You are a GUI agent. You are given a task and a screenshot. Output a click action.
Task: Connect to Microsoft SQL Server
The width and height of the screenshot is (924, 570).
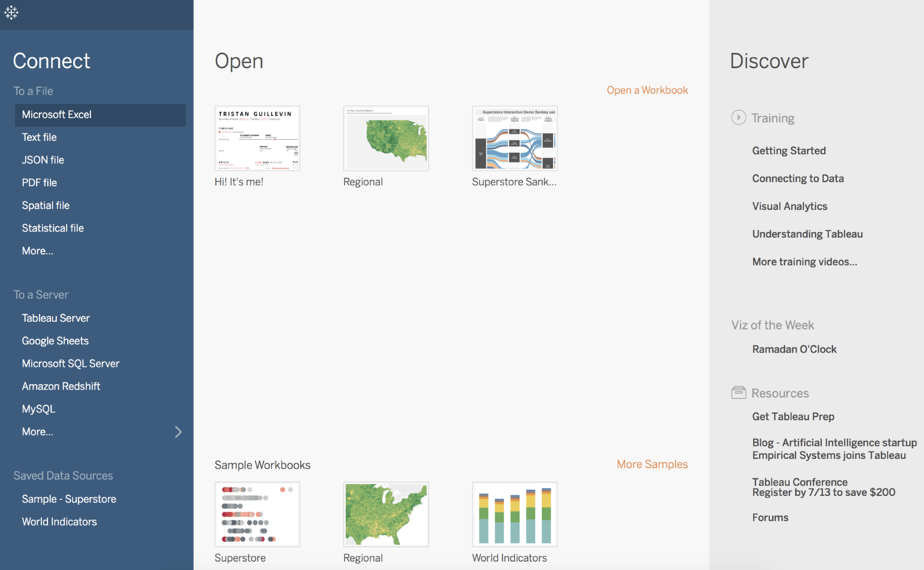[x=71, y=364]
